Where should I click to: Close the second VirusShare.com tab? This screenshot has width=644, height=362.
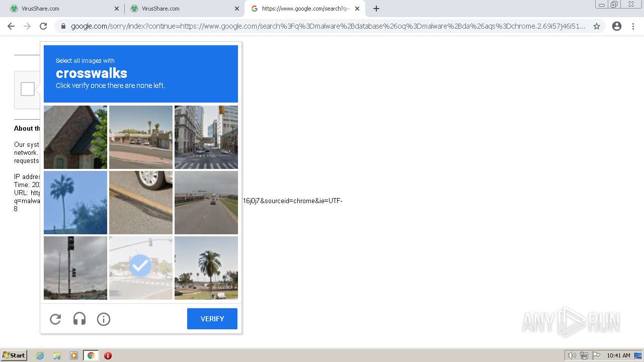(x=237, y=9)
